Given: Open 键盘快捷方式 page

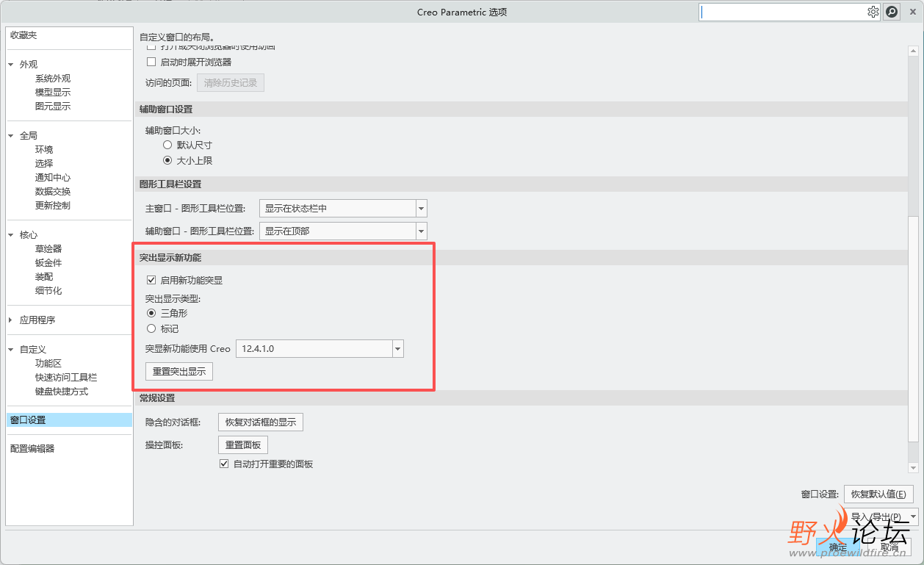Looking at the screenshot, I should (62, 392).
